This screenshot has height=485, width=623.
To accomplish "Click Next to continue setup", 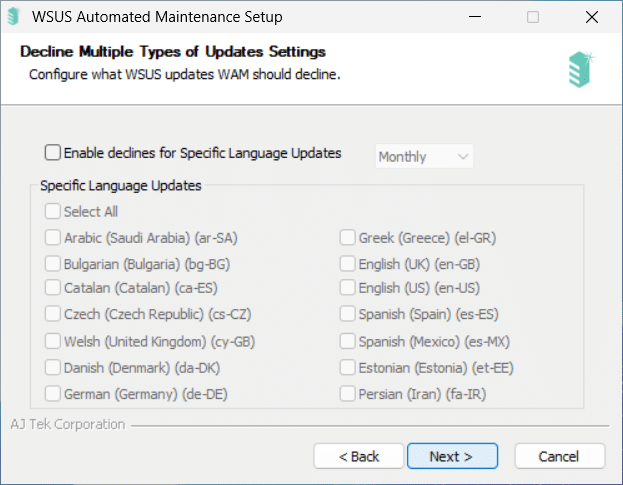I will coord(452,456).
